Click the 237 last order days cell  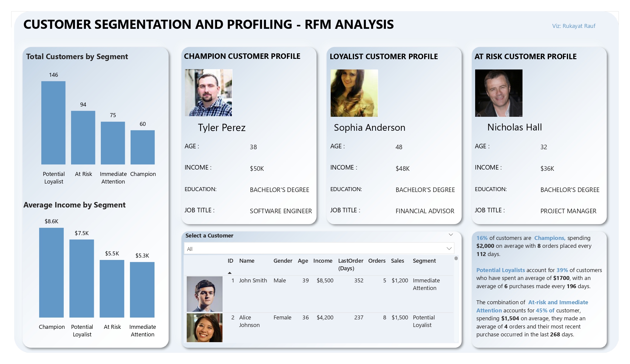[359, 318]
